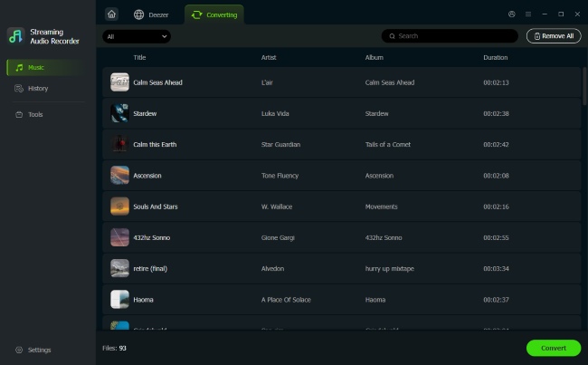This screenshot has width=588, height=365.
Task: Click duration 00:03:34
Action: coord(496,268)
